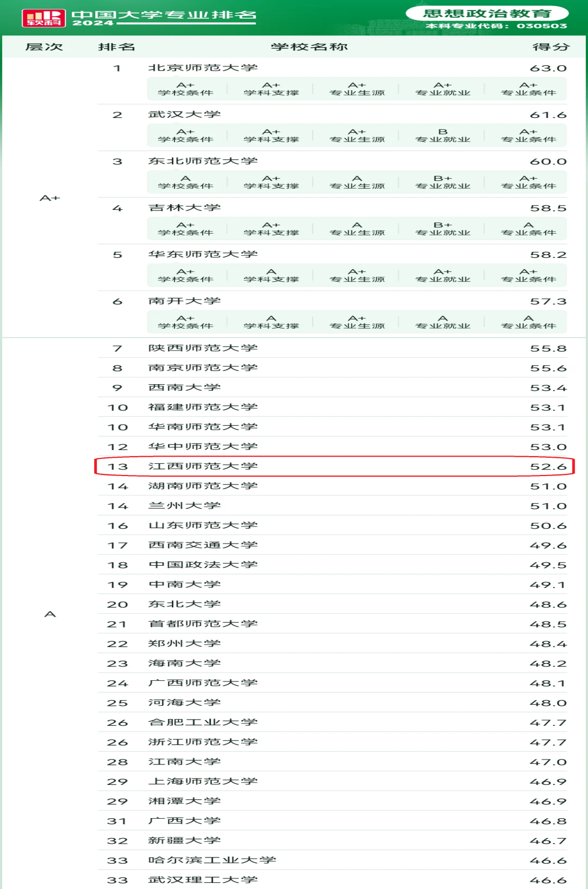Select the 华中师范大学 row name
The image size is (588, 889).
click(x=203, y=446)
